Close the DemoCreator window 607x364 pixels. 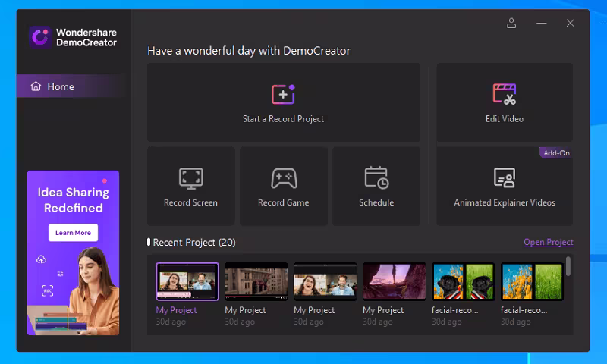(571, 24)
